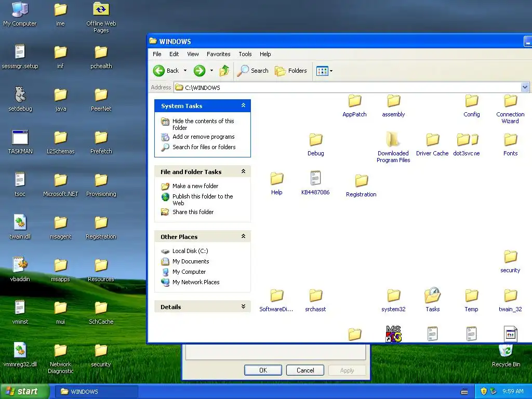
Task: Open the Tools menu
Action: (x=245, y=54)
